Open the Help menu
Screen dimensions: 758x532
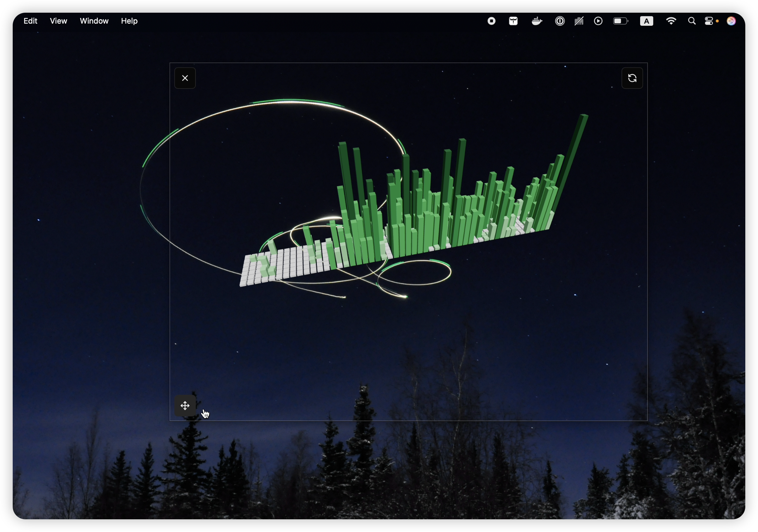129,21
